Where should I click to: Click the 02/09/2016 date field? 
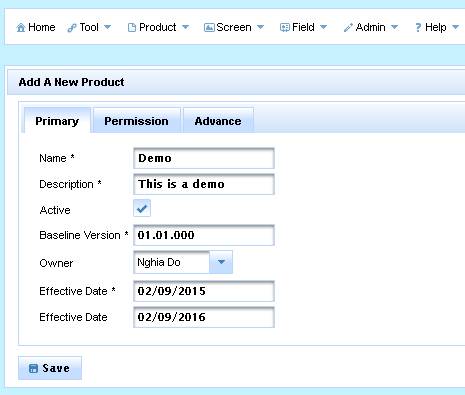(204, 317)
